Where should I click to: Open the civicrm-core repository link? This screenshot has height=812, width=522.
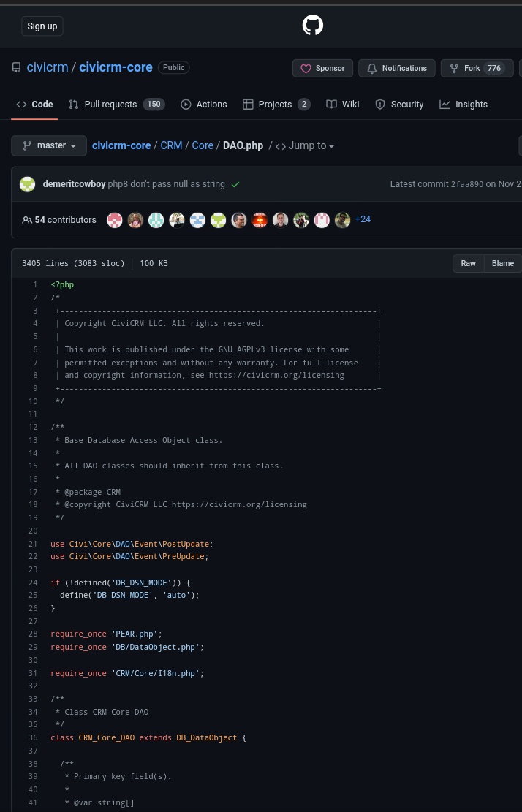coord(116,67)
